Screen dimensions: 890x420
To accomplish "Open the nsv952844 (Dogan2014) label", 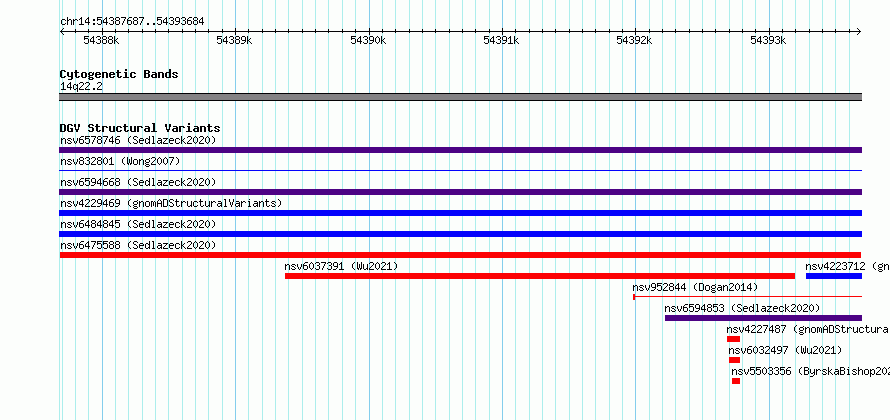I will pyautogui.click(x=695, y=287).
